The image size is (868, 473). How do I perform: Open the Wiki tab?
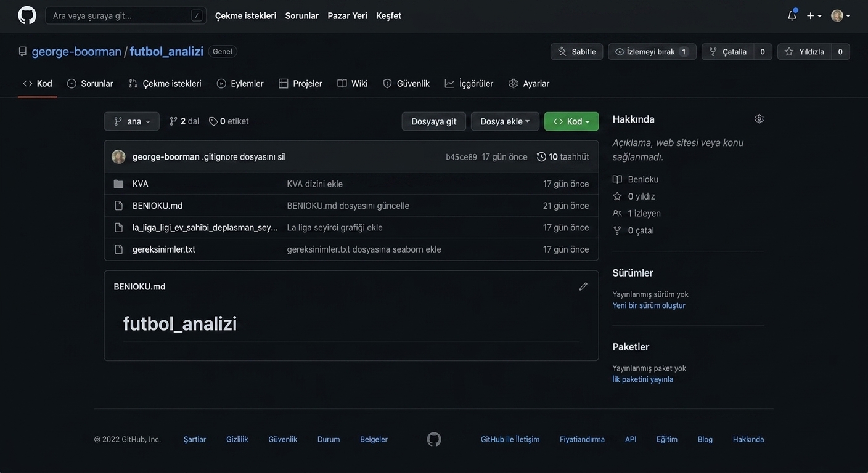pyautogui.click(x=353, y=83)
